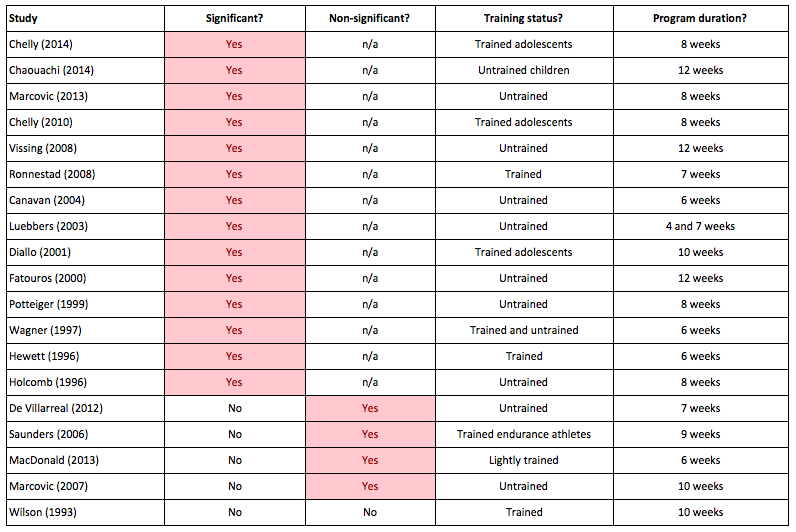Select the "Significant?" column header
This screenshot has width=796, height=532.
[234, 18]
